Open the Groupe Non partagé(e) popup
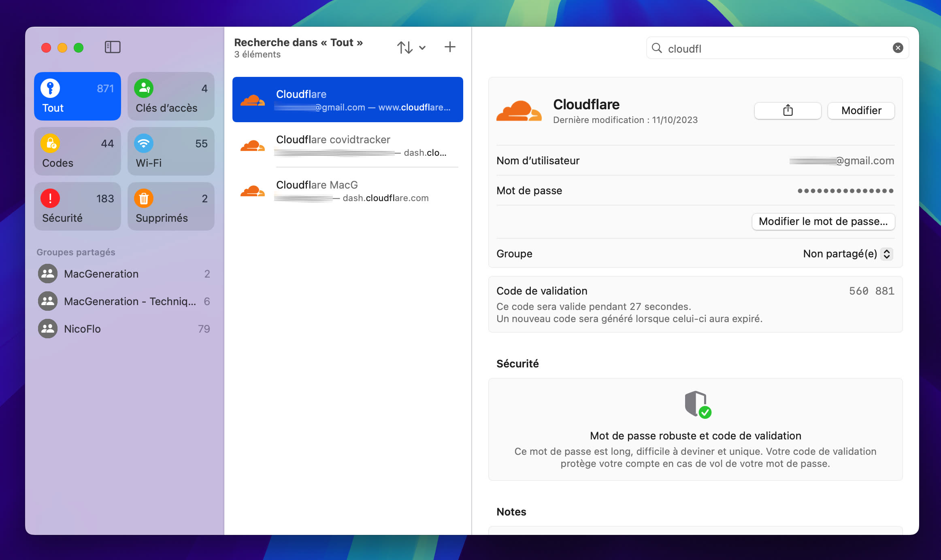This screenshot has height=560, width=941. point(848,254)
